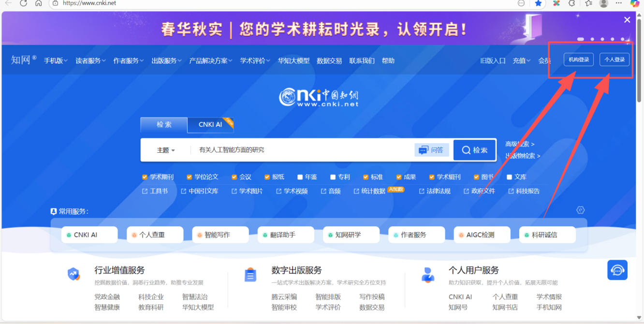Deselect the 成果 checkbox
The image size is (644, 324).
[399, 177]
